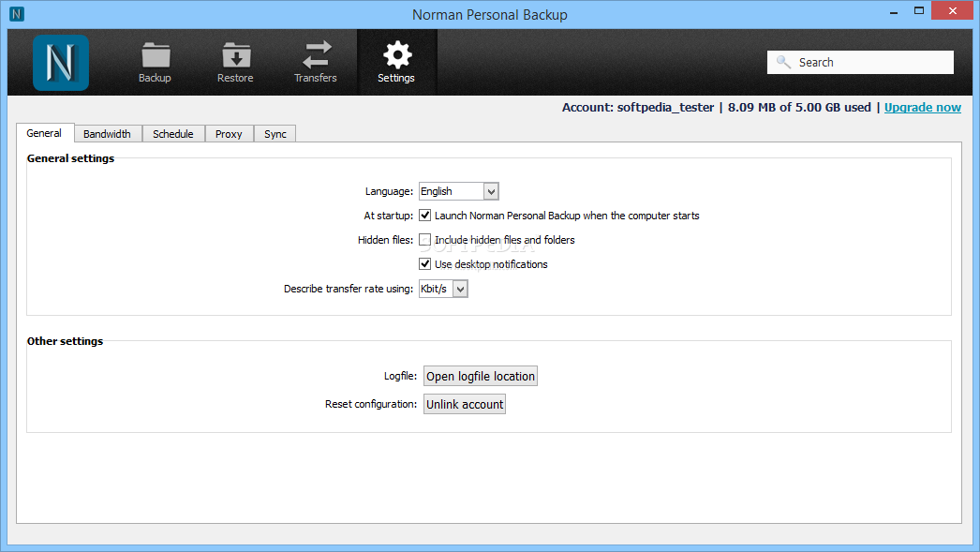This screenshot has height=552, width=980.
Task: Click the Settings gear icon
Action: pos(397,55)
